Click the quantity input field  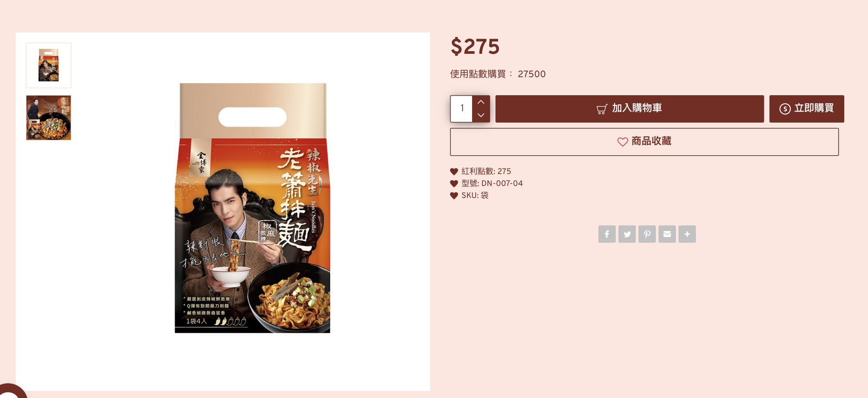[x=462, y=108]
